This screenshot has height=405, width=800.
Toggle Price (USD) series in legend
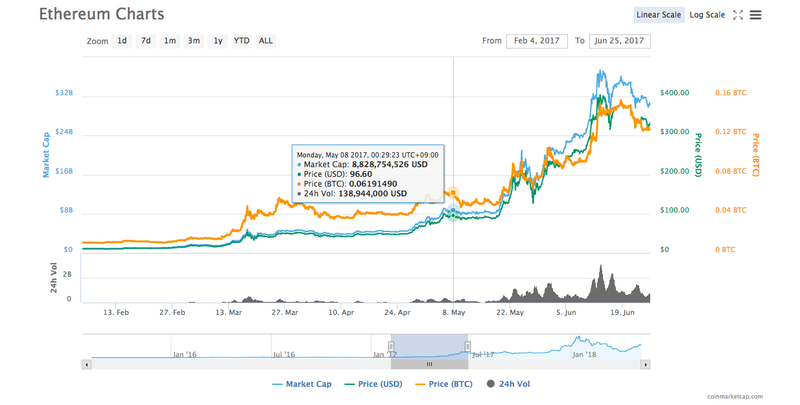point(373,384)
